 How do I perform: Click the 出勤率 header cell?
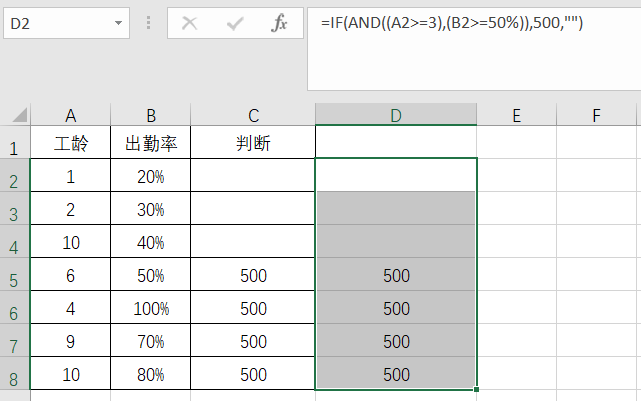[151, 144]
